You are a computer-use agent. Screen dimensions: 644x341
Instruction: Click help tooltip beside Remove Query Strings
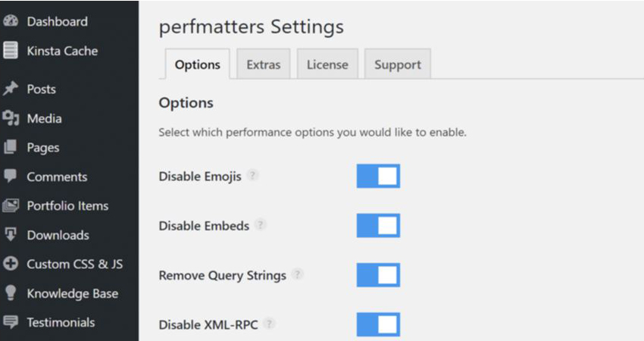click(298, 274)
